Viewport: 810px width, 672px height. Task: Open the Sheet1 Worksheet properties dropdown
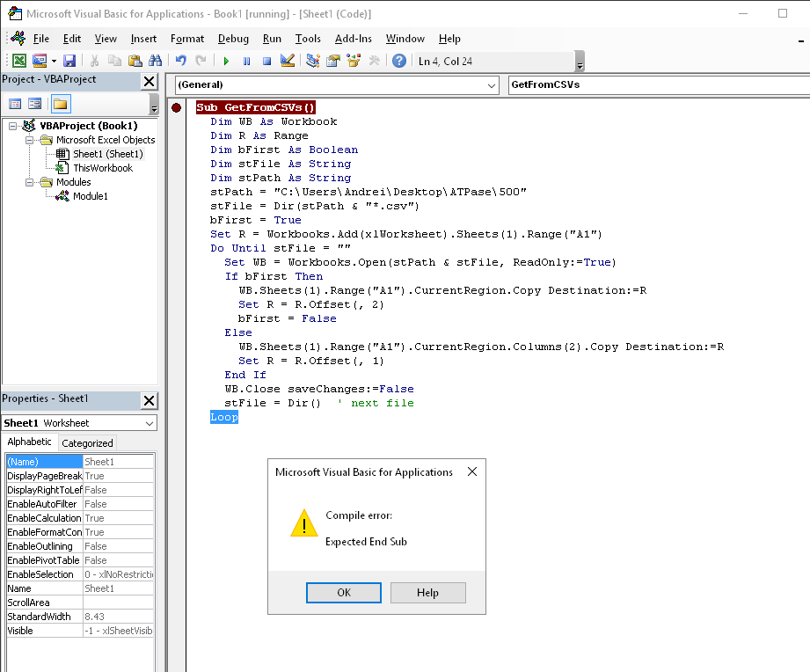(149, 423)
